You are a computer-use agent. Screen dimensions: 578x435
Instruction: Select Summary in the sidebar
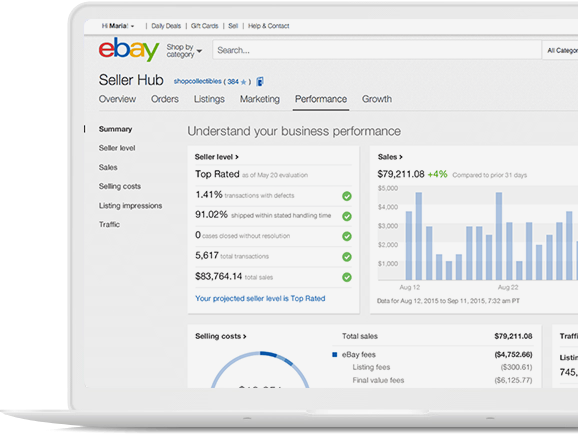(115, 129)
